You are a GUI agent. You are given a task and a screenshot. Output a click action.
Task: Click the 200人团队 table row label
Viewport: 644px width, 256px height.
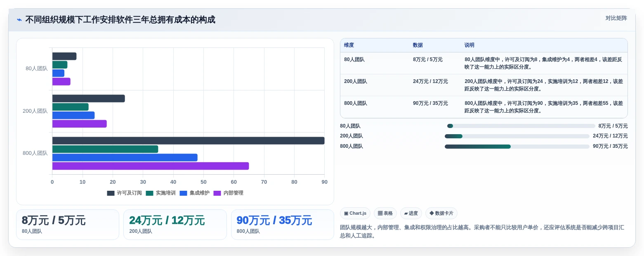[356, 81]
